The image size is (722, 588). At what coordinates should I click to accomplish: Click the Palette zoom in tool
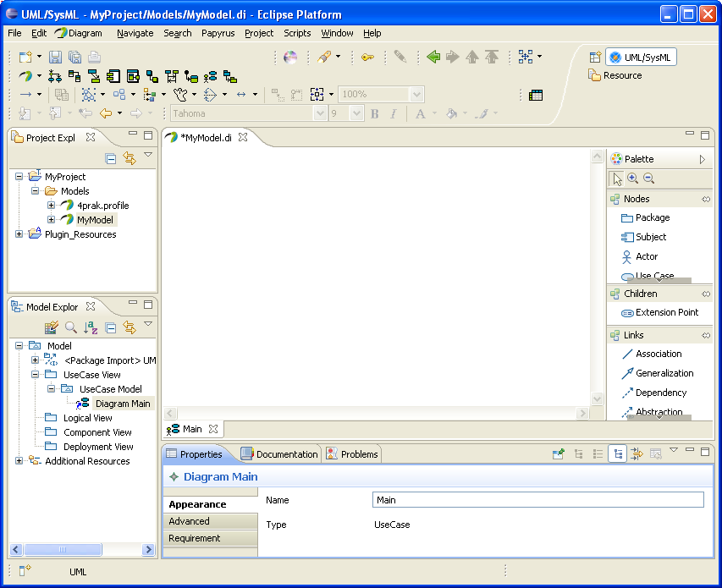click(632, 179)
